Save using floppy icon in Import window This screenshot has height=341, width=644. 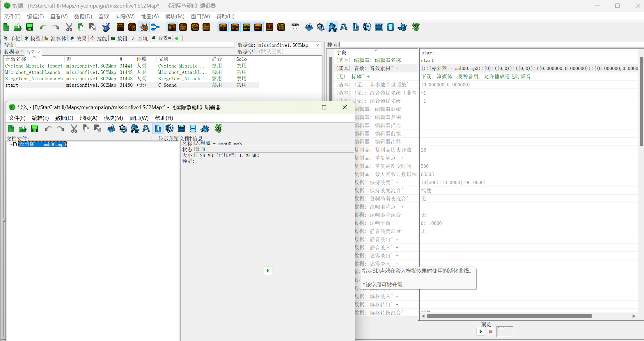click(35, 129)
